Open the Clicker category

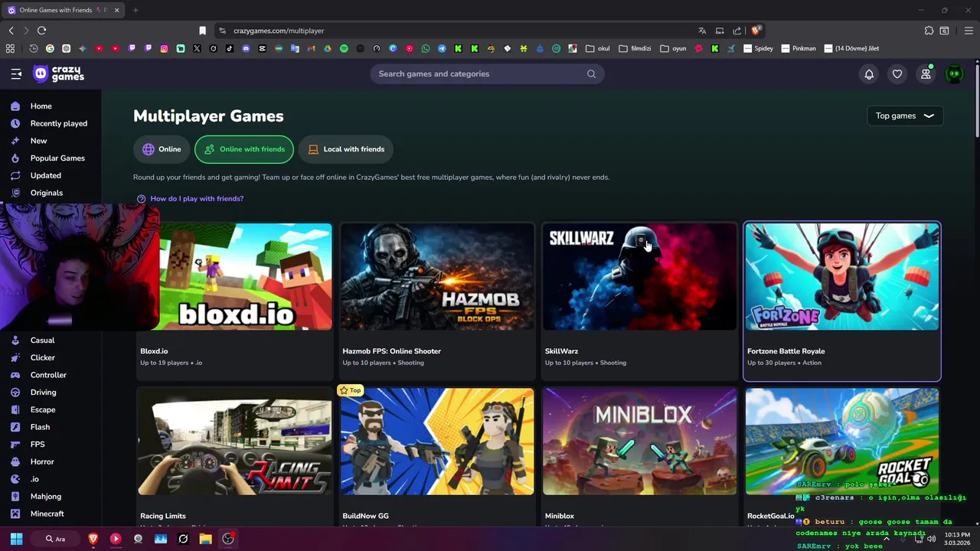pyautogui.click(x=42, y=357)
